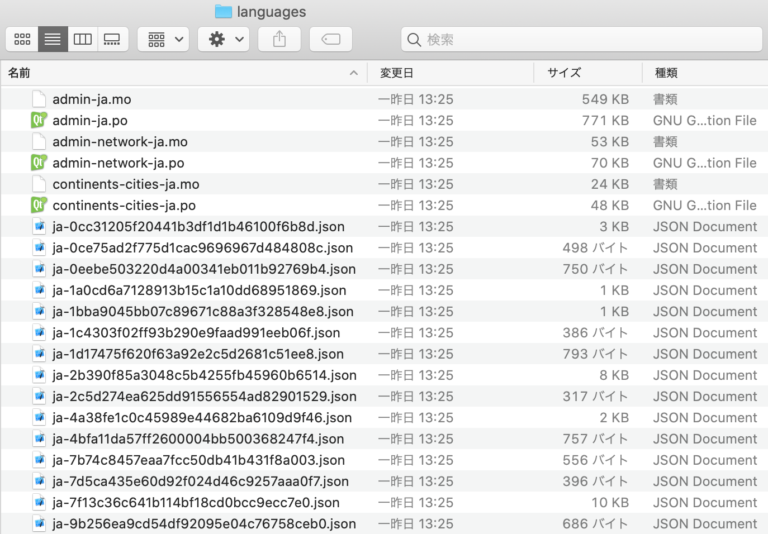Click JSON icon of ja-2b390f85a3048c5b4255fb45960b6514.json
Viewport: 768px width, 534px height.
[39, 375]
